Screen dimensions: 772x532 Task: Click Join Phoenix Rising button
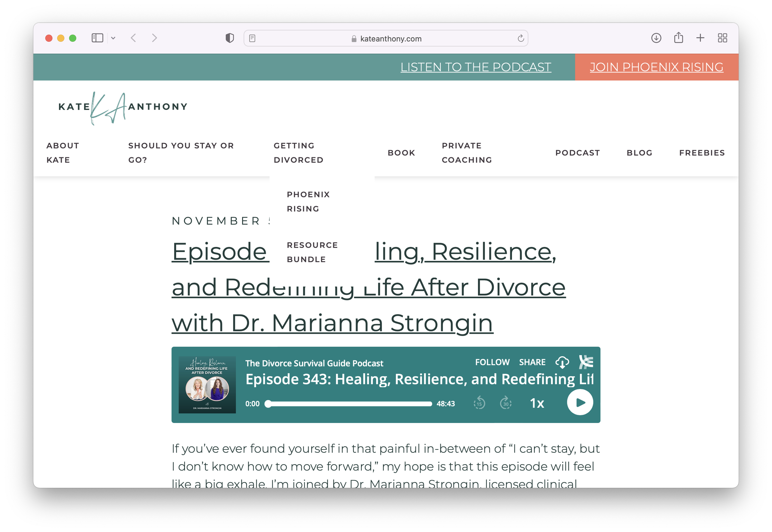[x=656, y=67]
